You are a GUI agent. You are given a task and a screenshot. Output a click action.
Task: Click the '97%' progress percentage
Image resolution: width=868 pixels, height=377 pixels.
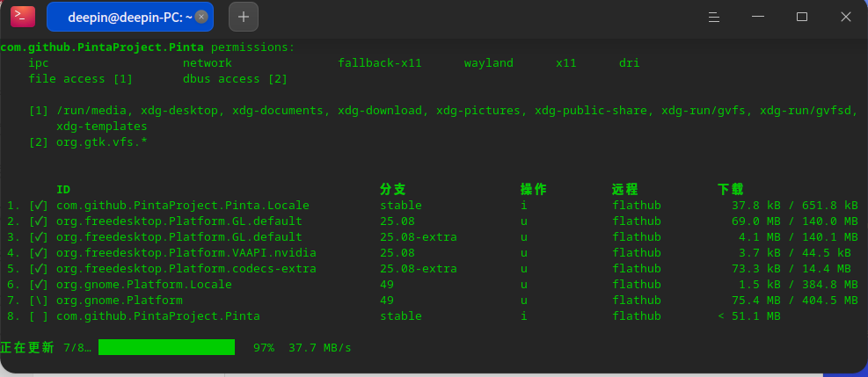tap(264, 348)
